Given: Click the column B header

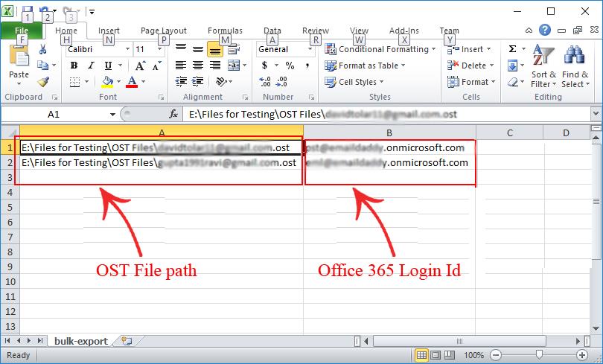Looking at the screenshot, I should 389,132.
